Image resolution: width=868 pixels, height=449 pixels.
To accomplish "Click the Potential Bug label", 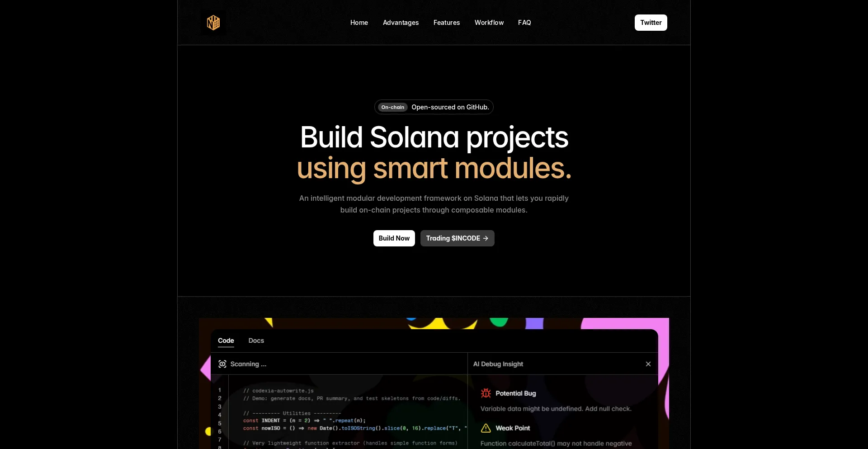I will [516, 393].
